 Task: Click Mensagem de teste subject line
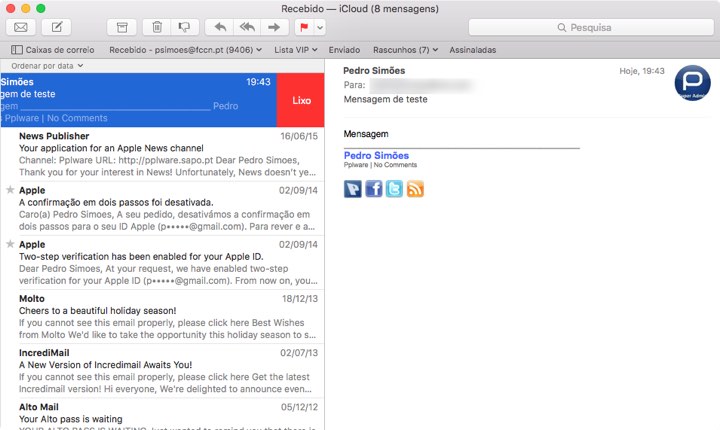click(x=385, y=99)
